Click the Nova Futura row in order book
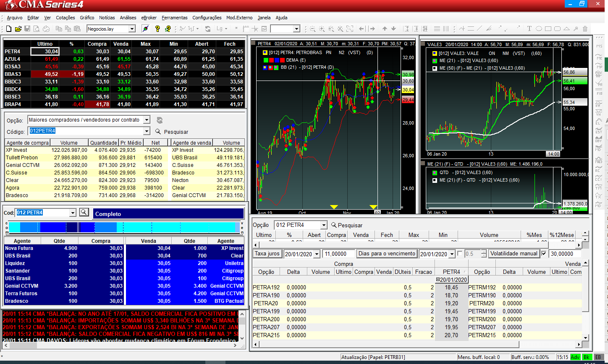 tap(64, 248)
